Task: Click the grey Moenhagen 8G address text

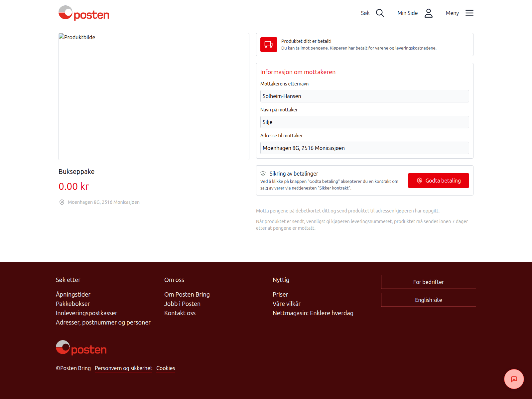Action: (104, 202)
